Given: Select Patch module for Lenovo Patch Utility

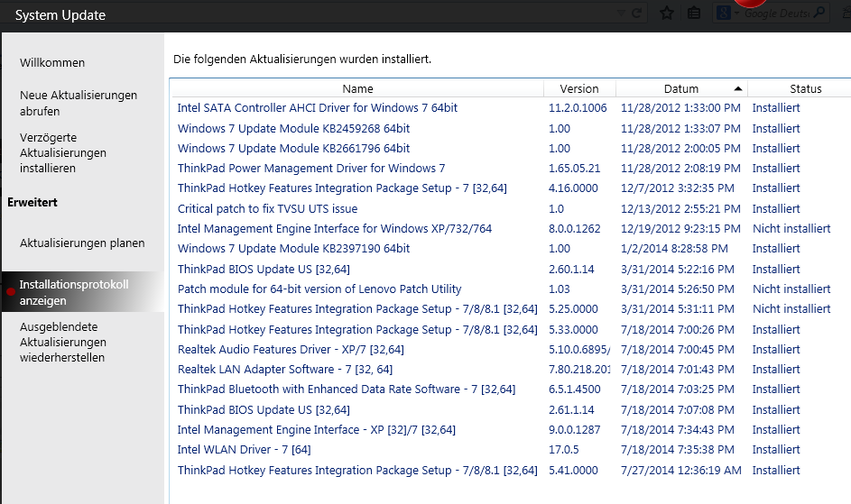Looking at the screenshot, I should pyautogui.click(x=512, y=289).
